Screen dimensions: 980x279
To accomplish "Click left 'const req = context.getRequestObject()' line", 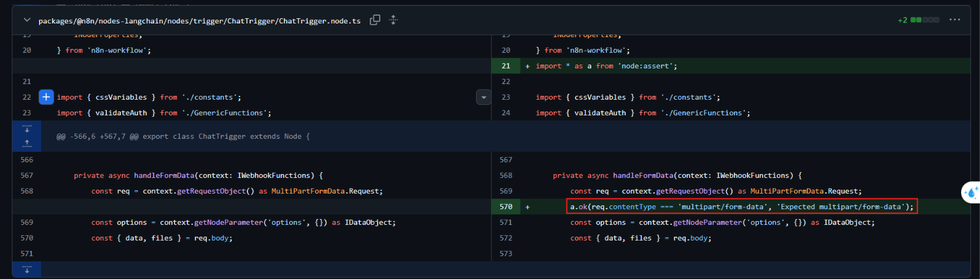I will 237,191.
